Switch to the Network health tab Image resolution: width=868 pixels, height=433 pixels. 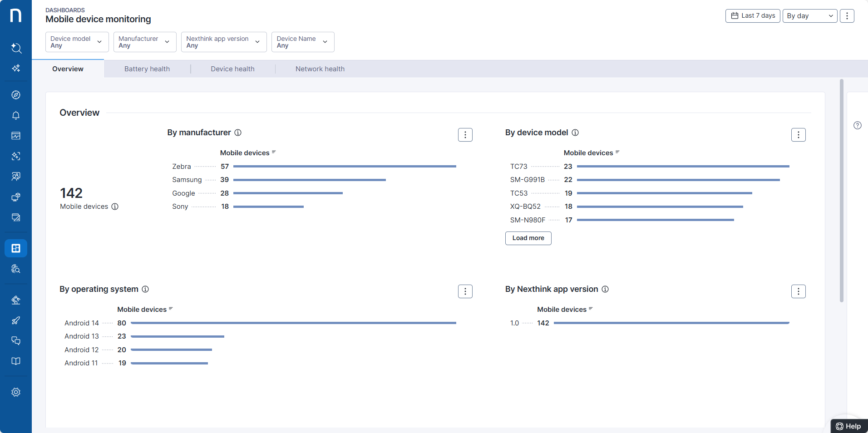click(x=320, y=69)
